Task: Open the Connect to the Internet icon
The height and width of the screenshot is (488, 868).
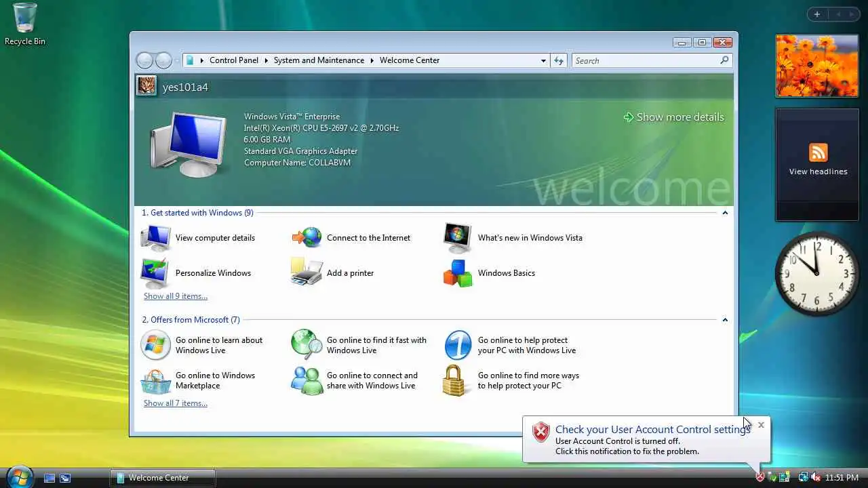Action: click(x=307, y=238)
